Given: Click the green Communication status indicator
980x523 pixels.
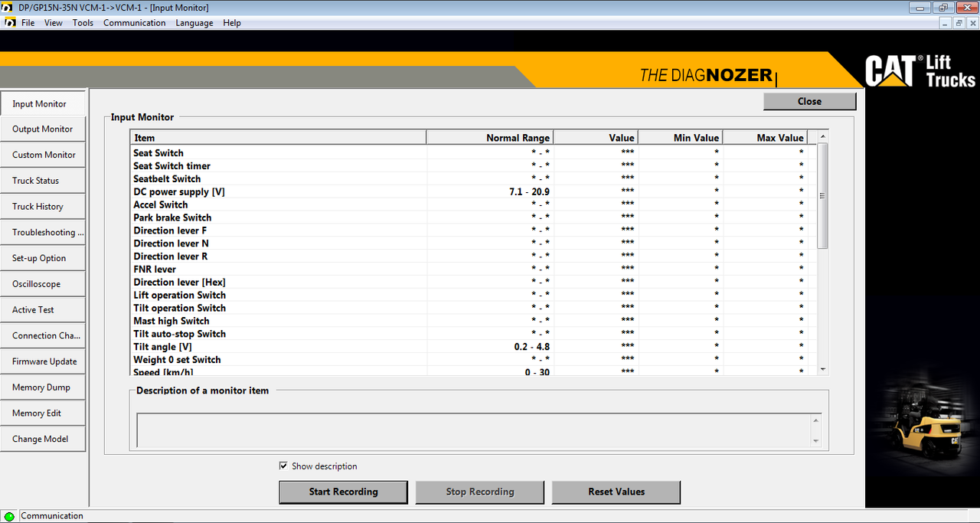Looking at the screenshot, I should pos(9,516).
